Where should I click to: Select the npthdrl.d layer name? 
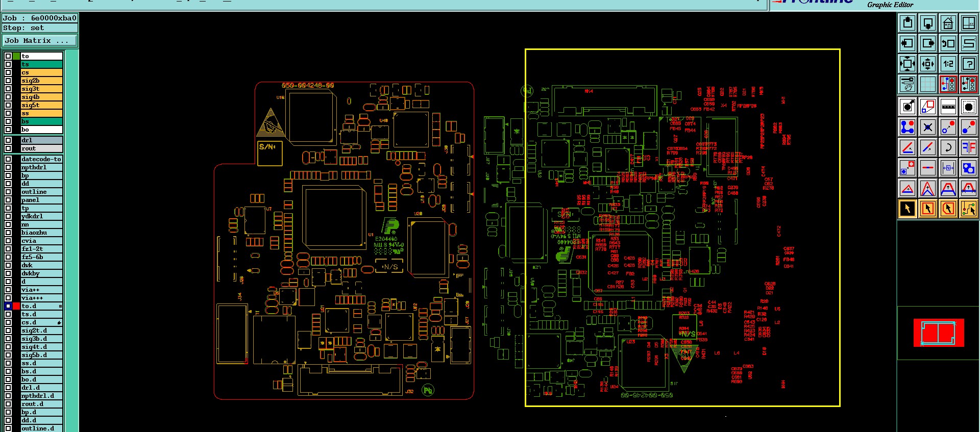coord(41,396)
